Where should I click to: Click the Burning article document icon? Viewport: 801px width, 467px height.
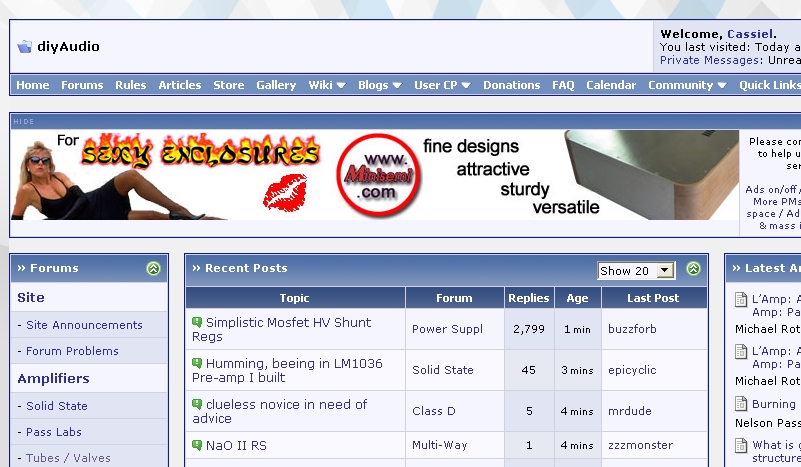coord(741,404)
